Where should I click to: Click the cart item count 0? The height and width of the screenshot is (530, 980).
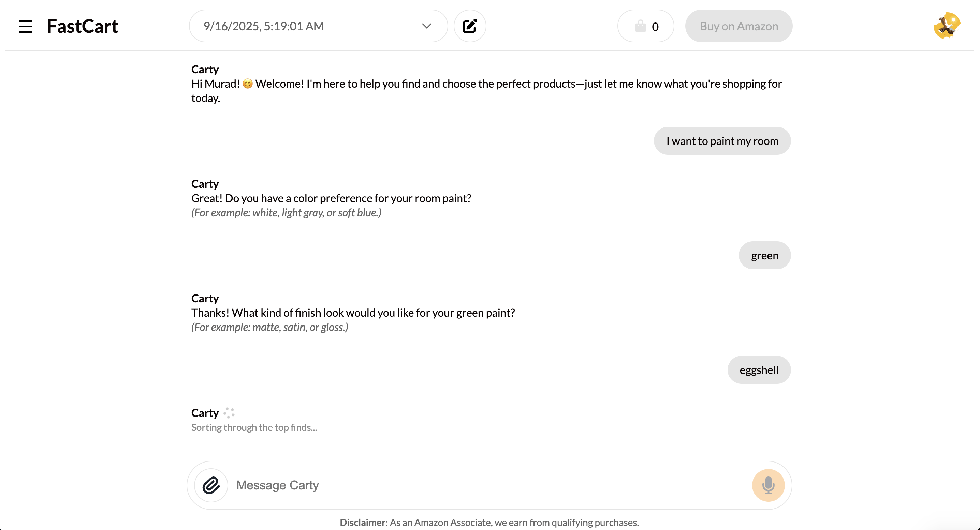(x=655, y=27)
